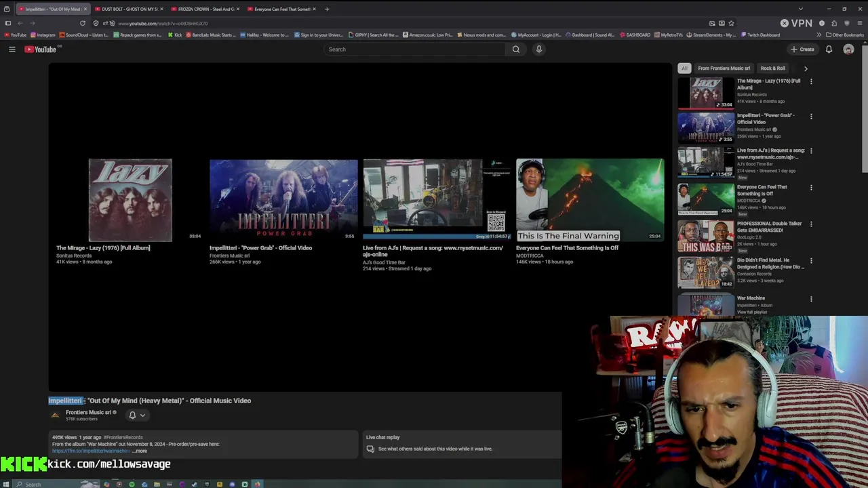Screen dimensions: 868x488
Task: Show more filter chips with right arrow
Action: (806, 68)
